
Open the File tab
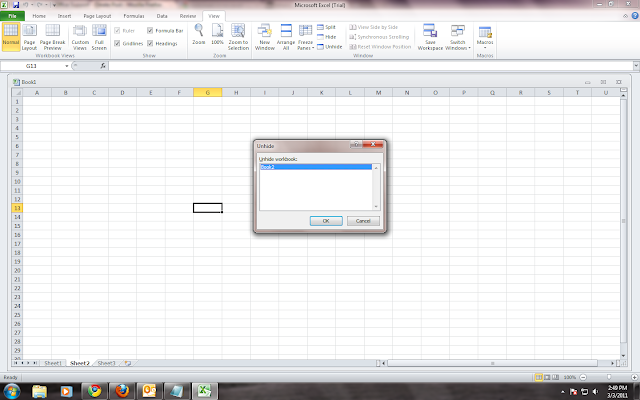click(12, 16)
